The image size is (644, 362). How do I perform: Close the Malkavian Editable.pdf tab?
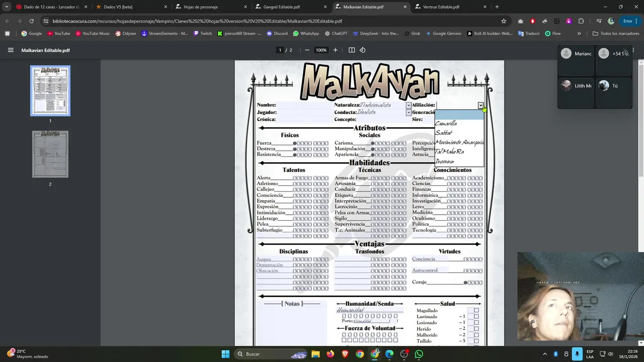[405, 7]
